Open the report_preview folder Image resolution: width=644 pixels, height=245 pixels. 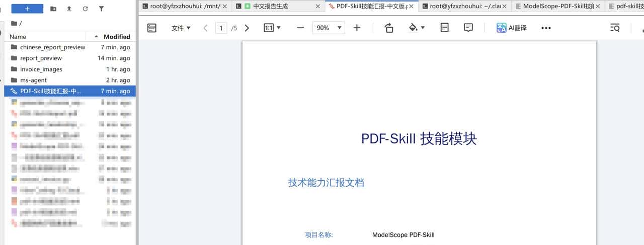[70, 58]
